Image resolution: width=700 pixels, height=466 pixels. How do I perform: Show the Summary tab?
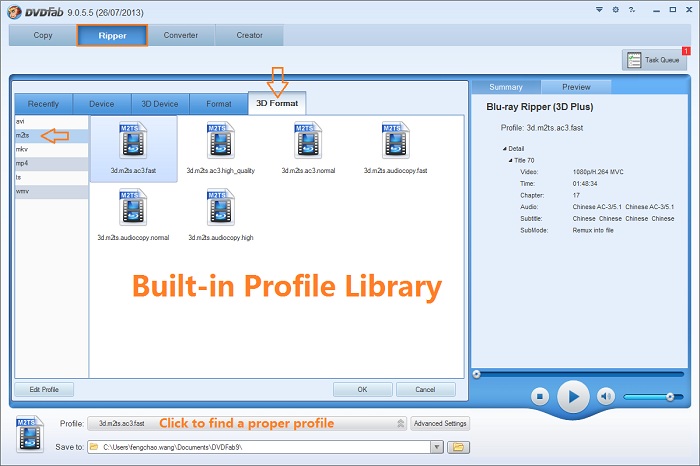(506, 87)
